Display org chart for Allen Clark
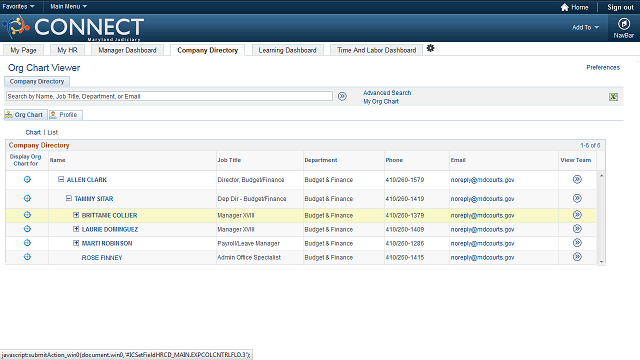This screenshot has height=360, width=640. (x=27, y=179)
